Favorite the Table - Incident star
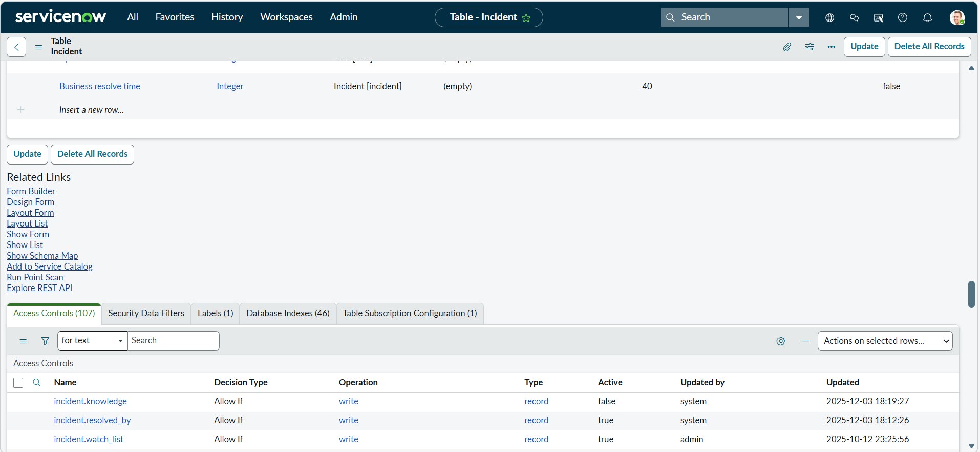Image resolution: width=980 pixels, height=452 pixels. pyautogui.click(x=526, y=18)
